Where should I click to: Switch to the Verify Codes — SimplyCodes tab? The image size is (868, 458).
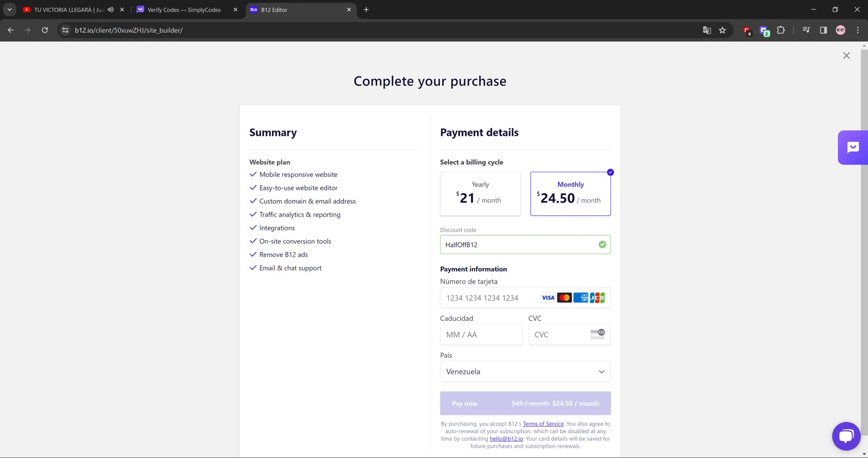184,10
